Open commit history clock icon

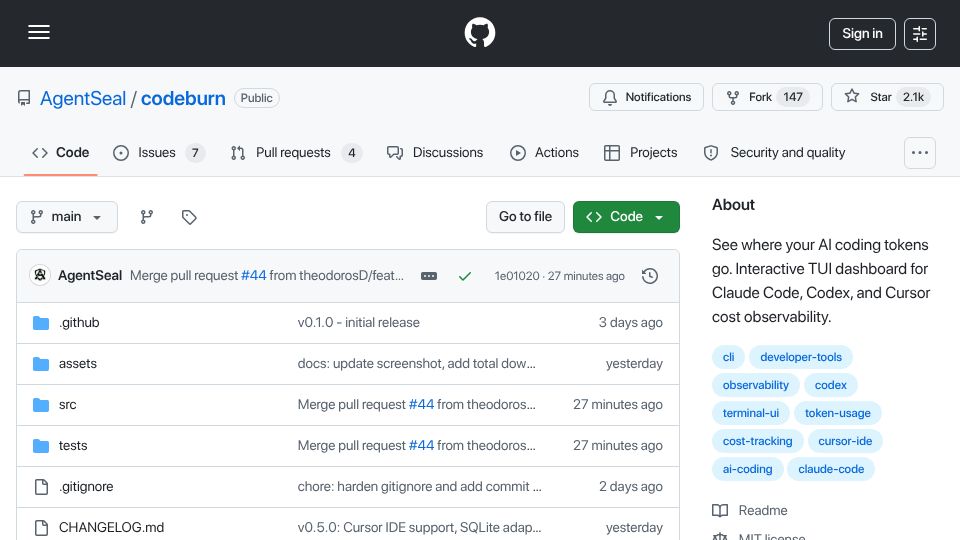click(650, 276)
